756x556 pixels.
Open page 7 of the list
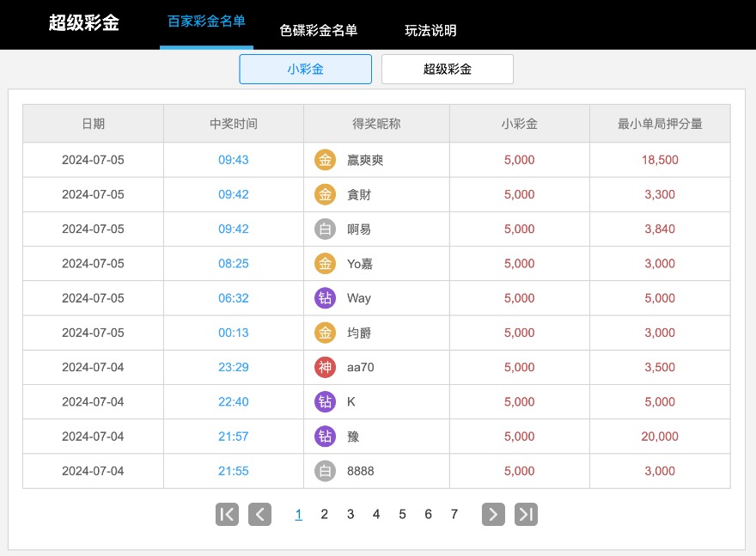[454, 515]
